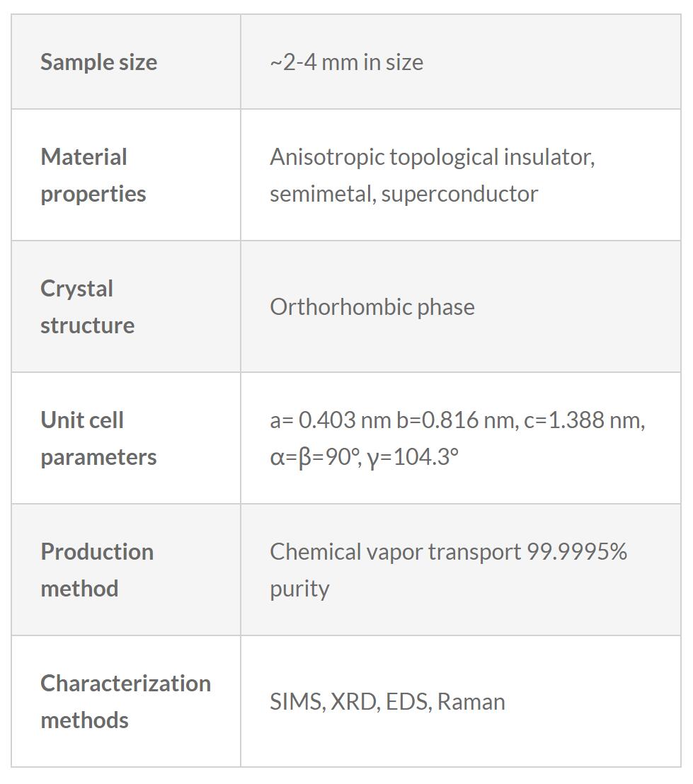Viewport: 693px width, 784px height.
Task: Click the "Characterization methods" label
Action: click(x=125, y=702)
